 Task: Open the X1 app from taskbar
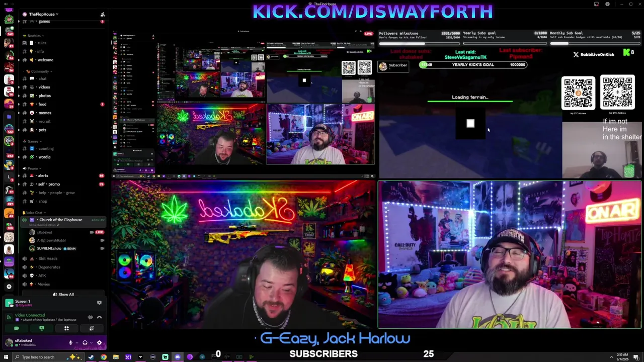point(128,357)
